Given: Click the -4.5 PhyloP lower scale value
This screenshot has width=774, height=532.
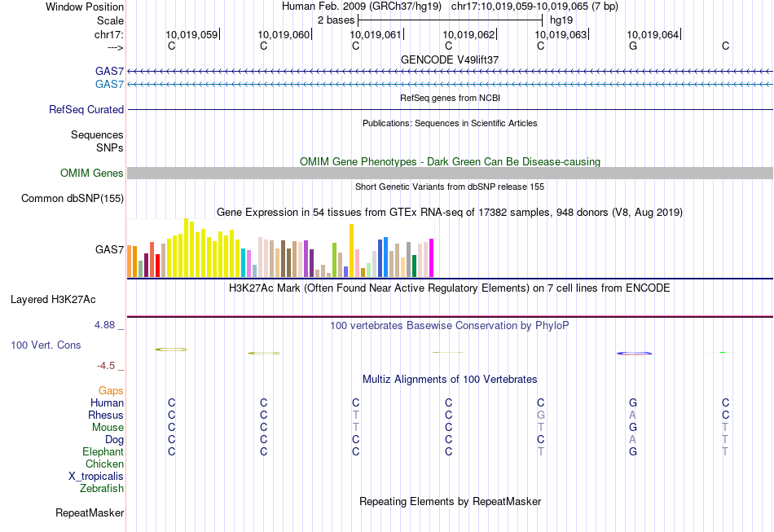Looking at the screenshot, I should tap(106, 366).
